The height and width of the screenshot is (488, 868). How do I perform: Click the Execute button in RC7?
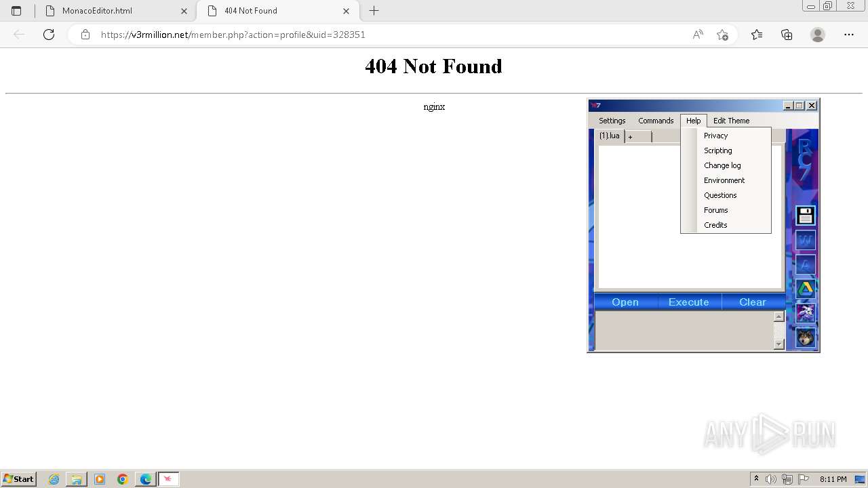point(689,302)
